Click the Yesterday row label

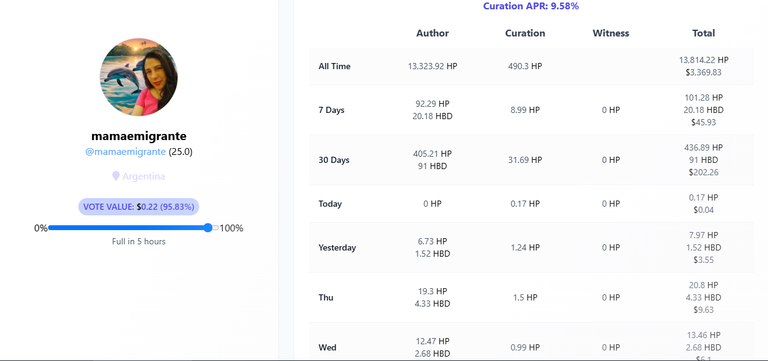(337, 248)
